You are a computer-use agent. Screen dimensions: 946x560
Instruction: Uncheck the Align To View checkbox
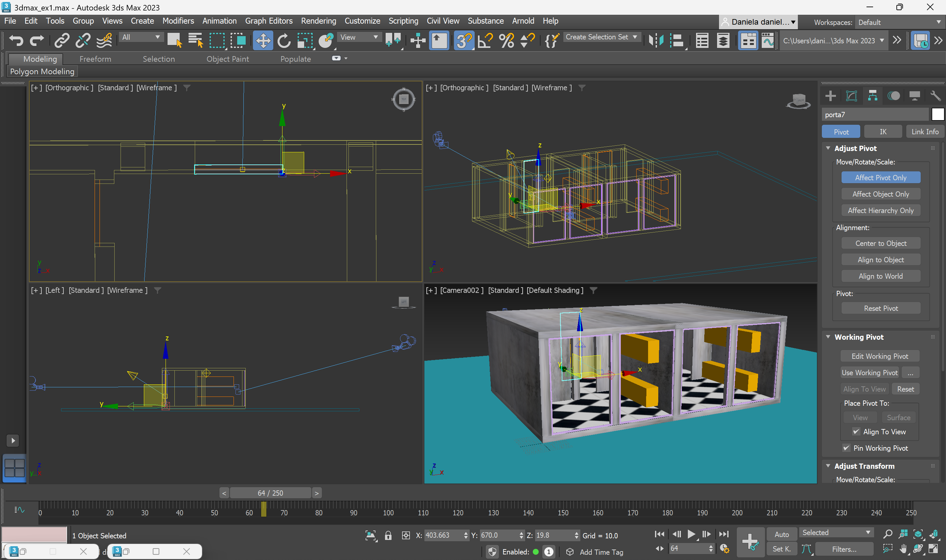[856, 432]
